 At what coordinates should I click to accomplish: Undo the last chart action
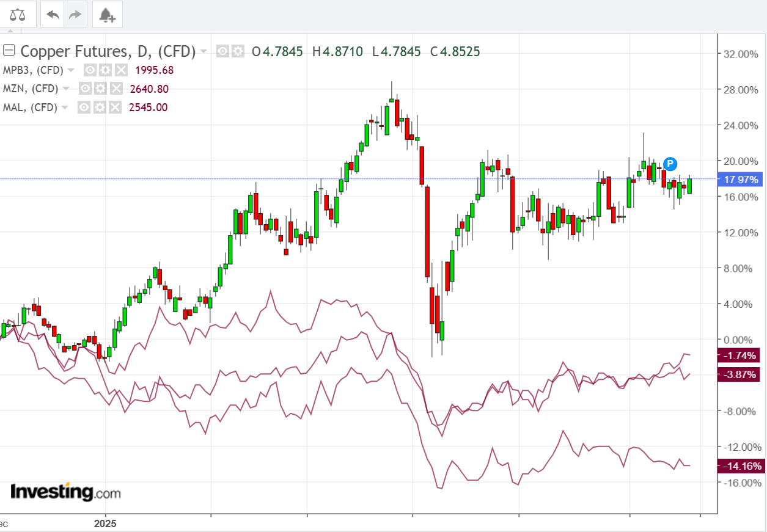[x=53, y=15]
